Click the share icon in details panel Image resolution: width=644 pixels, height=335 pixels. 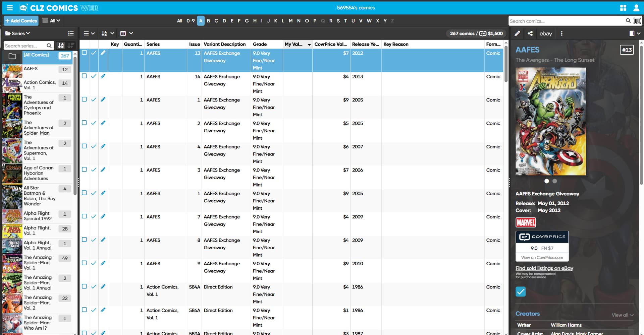(x=530, y=33)
